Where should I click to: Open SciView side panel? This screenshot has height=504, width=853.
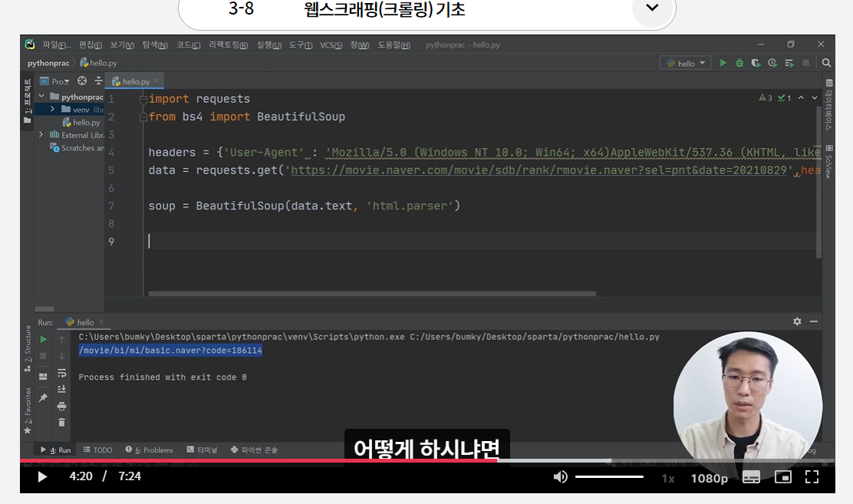[828, 162]
